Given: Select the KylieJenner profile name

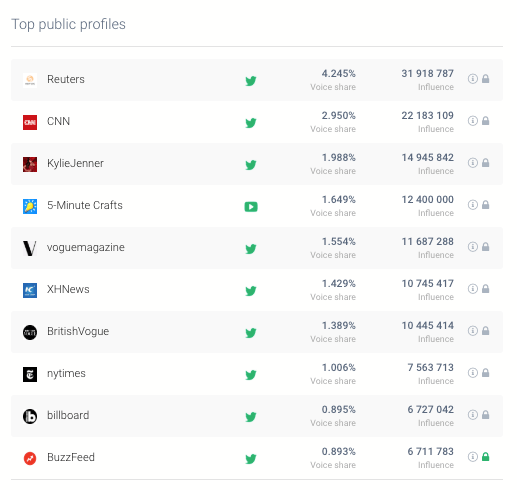Looking at the screenshot, I should pos(75,163).
